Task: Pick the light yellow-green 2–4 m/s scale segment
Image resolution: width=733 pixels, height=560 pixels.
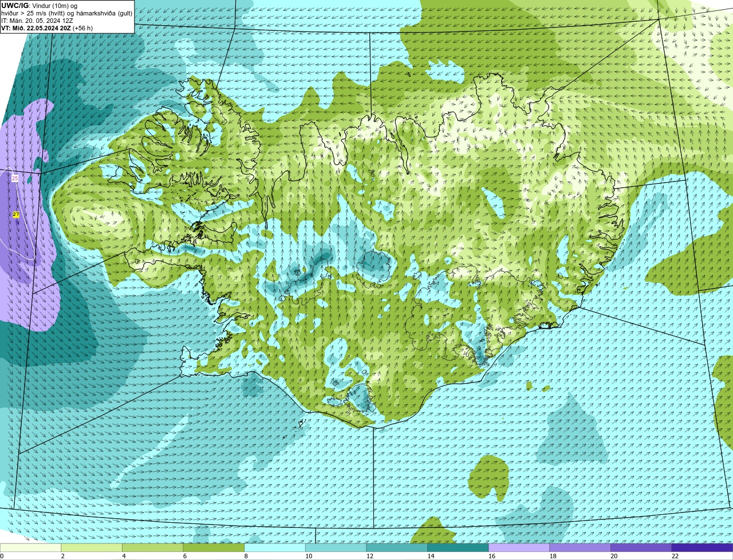Action: 92,547
